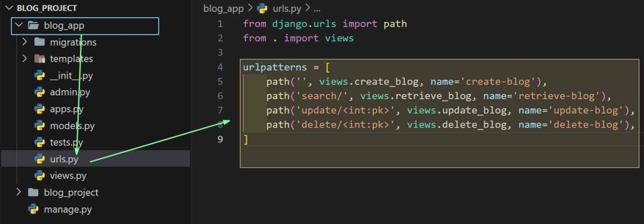
Task: Click the 'create-blog' name string
Action: tap(500, 81)
